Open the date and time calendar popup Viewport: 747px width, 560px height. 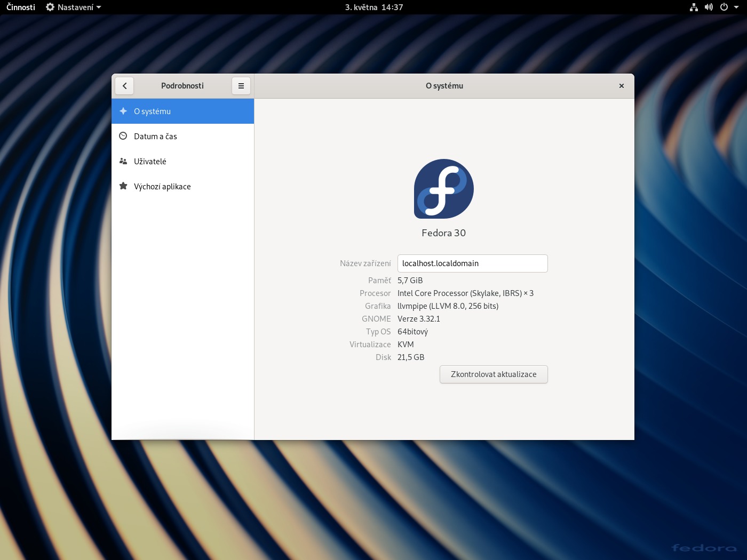point(373,7)
